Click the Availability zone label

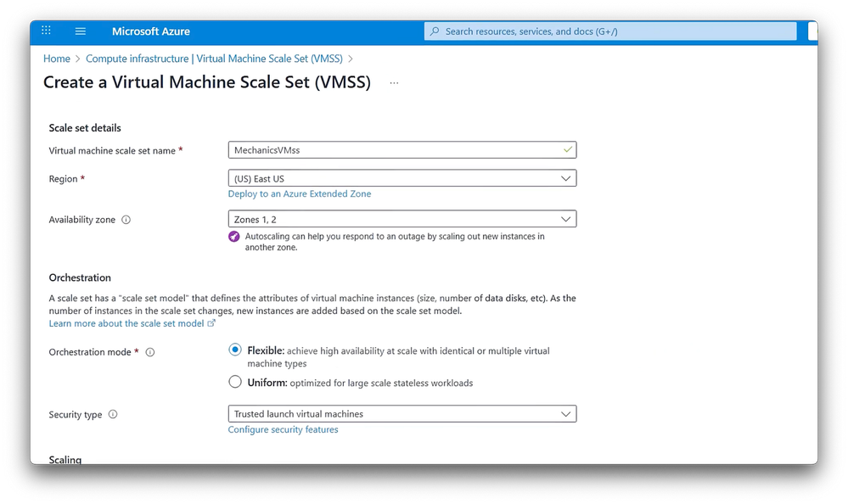(82, 220)
